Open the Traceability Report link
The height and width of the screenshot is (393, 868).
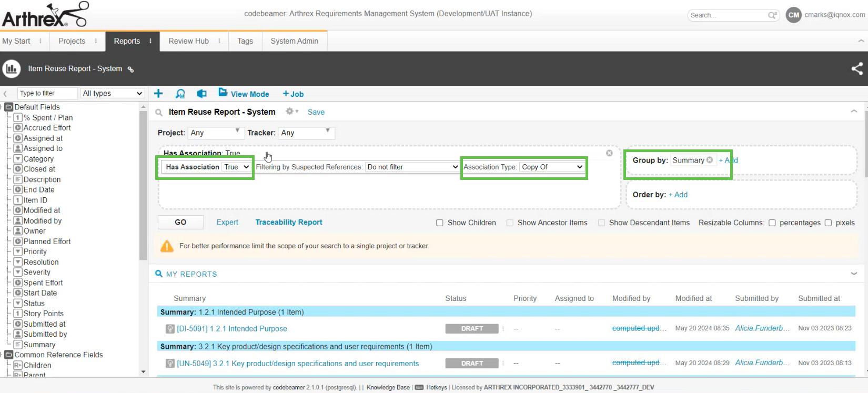(x=289, y=223)
